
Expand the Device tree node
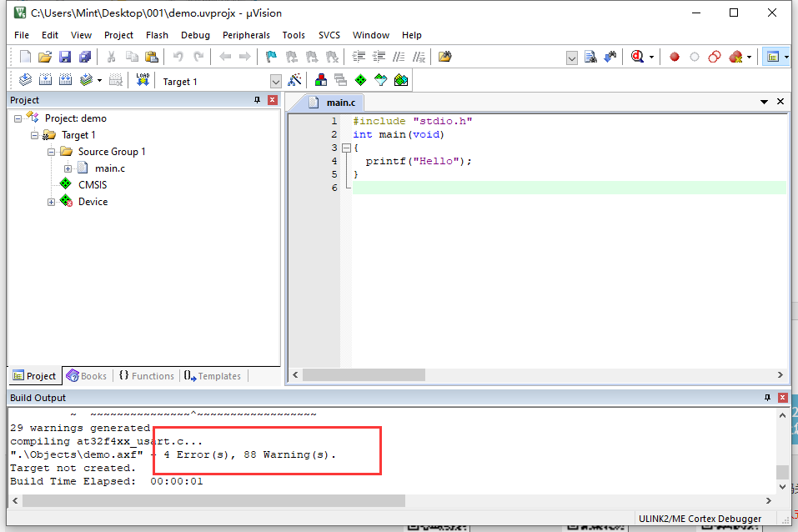click(x=52, y=202)
